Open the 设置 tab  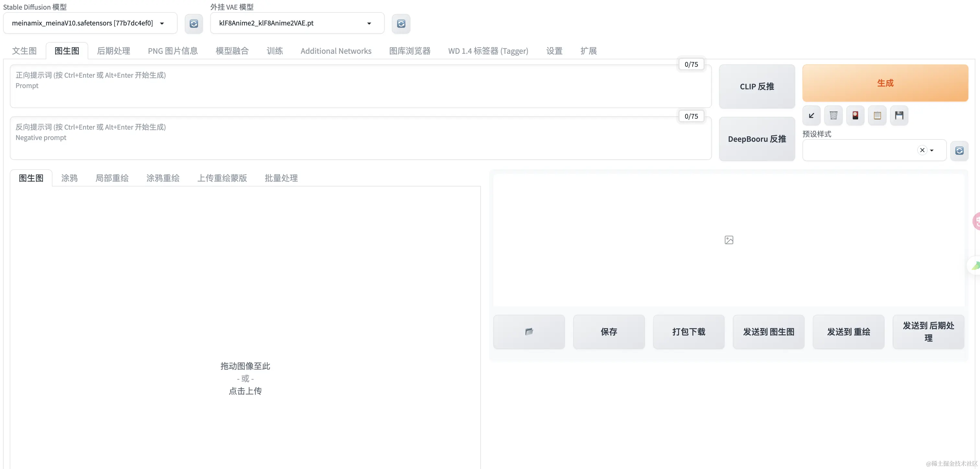click(x=554, y=51)
